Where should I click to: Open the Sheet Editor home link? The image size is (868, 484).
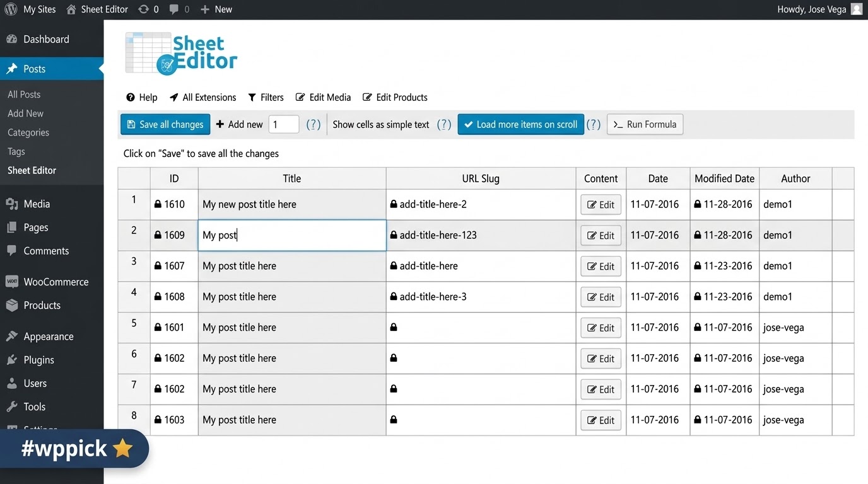coord(97,9)
